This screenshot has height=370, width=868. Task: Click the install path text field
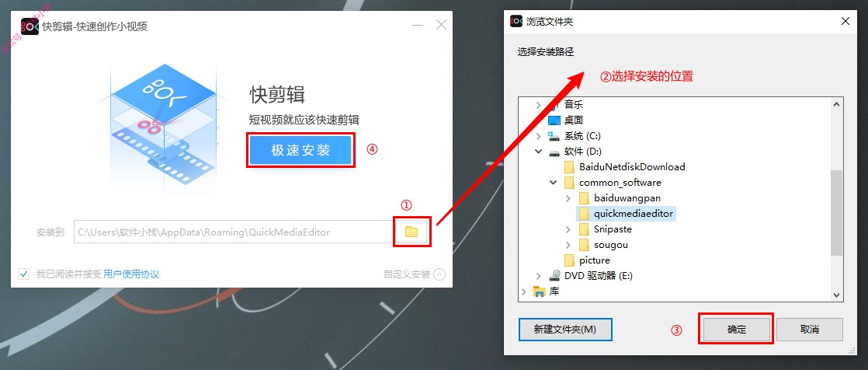pos(234,232)
